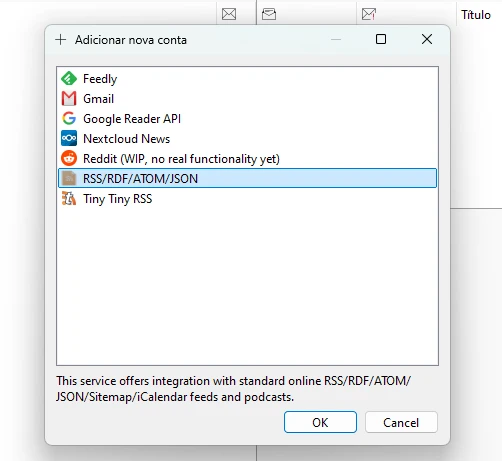502x461 pixels.
Task: Choose Tiny Tiny RSS service
Action: coord(247,199)
